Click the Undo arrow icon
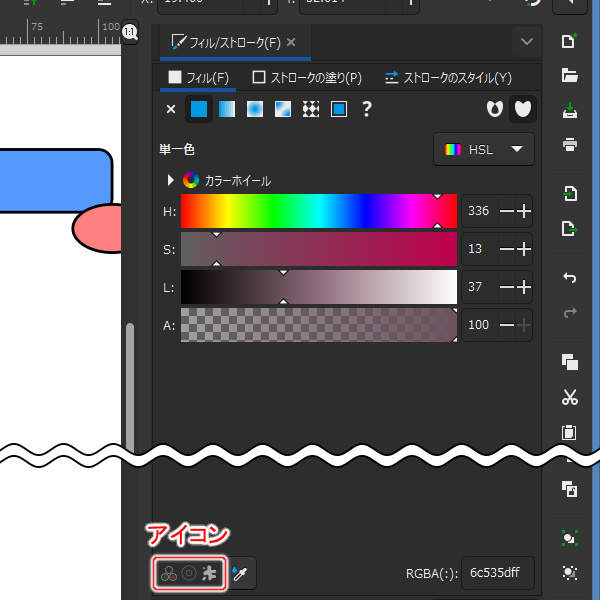 [570, 277]
